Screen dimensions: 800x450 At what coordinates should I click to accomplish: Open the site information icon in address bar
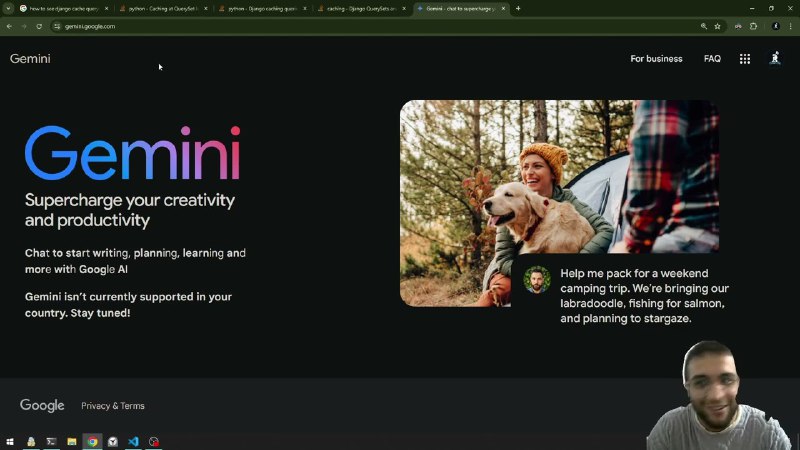(57, 26)
